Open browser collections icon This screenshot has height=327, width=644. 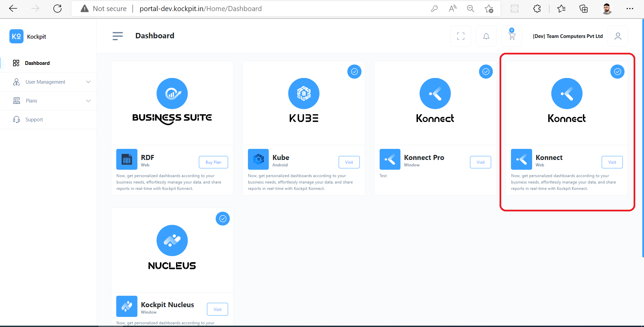pyautogui.click(x=584, y=9)
